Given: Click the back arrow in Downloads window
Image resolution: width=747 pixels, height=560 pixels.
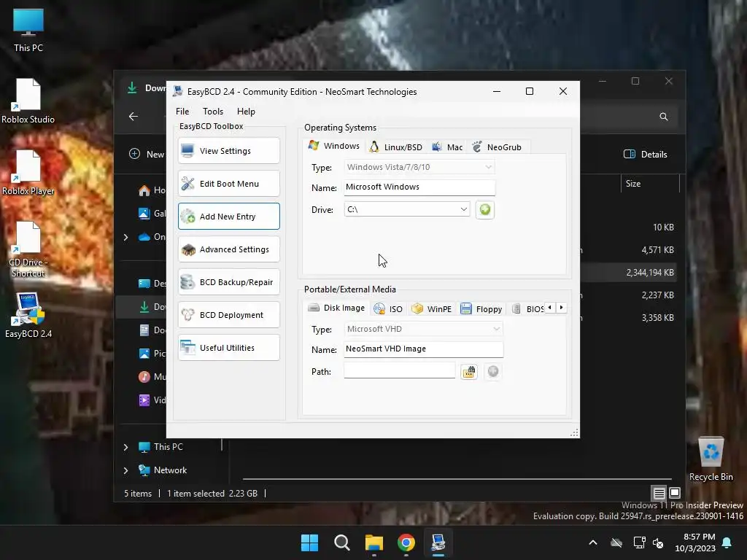Looking at the screenshot, I should [133, 117].
